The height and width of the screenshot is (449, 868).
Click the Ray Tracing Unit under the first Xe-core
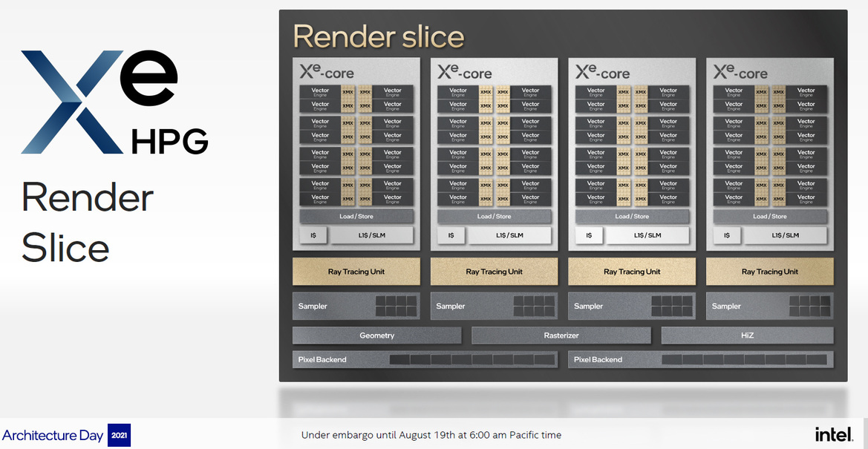click(x=356, y=272)
